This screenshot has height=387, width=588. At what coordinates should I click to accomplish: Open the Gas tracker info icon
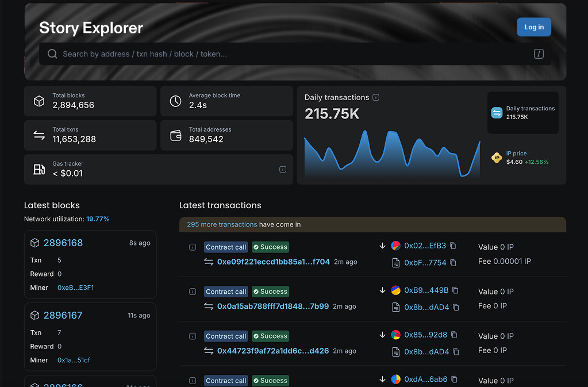tap(283, 170)
